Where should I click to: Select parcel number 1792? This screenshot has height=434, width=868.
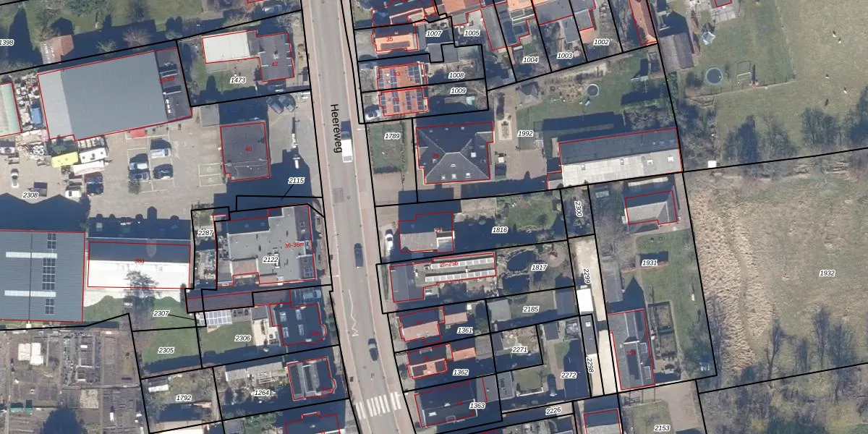(x=184, y=398)
